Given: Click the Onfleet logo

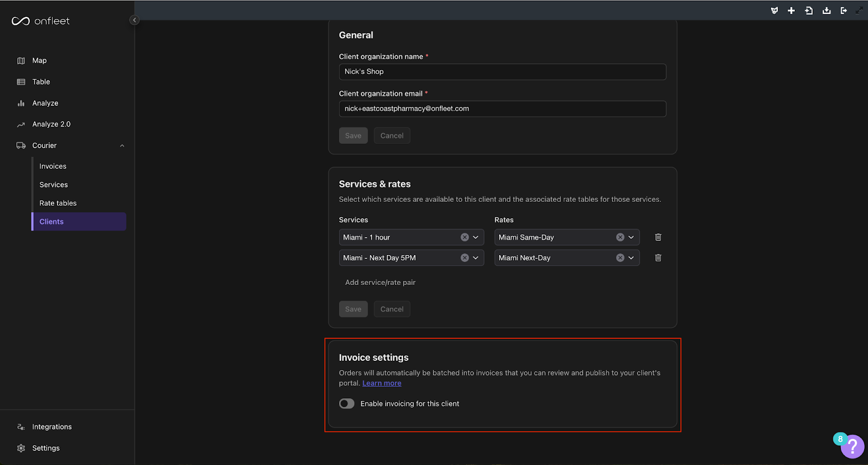Looking at the screenshot, I should click(41, 21).
